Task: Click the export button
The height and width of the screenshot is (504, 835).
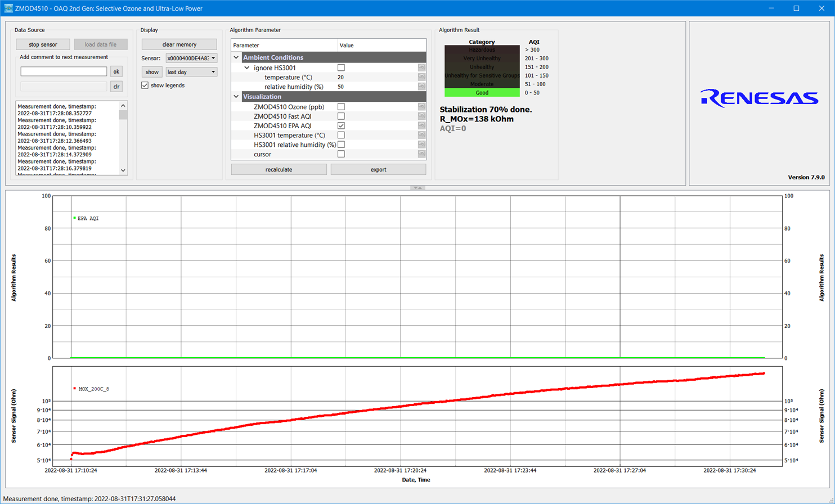Action: pos(378,169)
